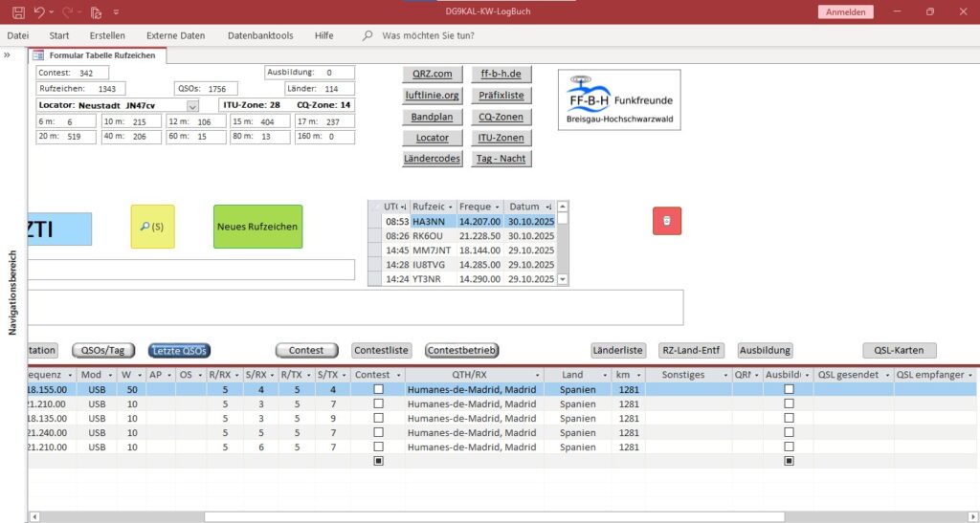Click the undo arrow icon

tap(39, 12)
